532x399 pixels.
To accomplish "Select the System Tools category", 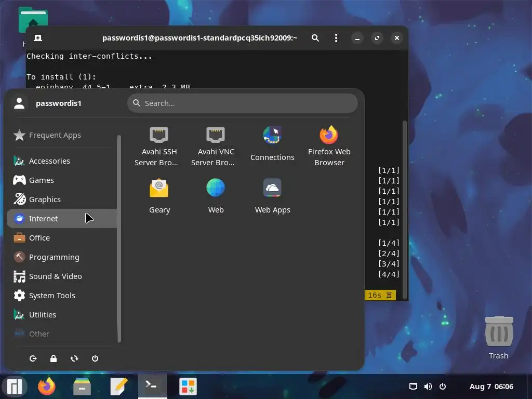I will pyautogui.click(x=62, y=296).
